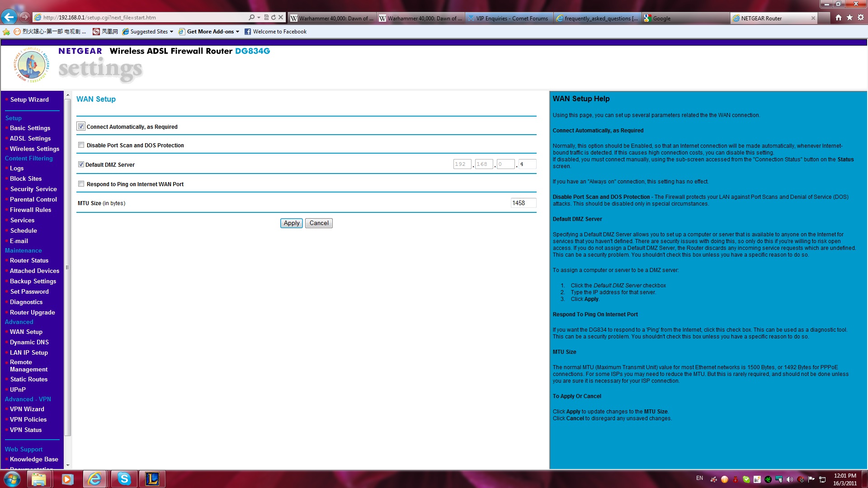Open Logs in the sidebar
Viewport: 868px width, 488px height.
coord(17,168)
